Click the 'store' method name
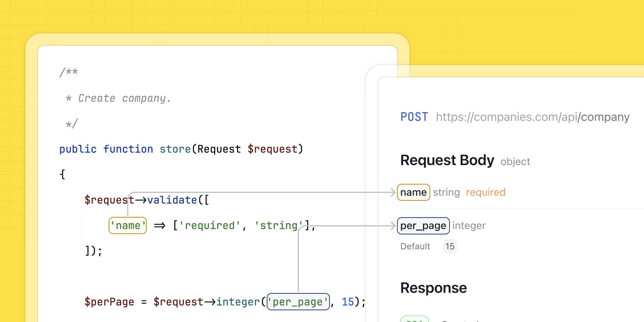The image size is (644, 322). pyautogui.click(x=175, y=149)
